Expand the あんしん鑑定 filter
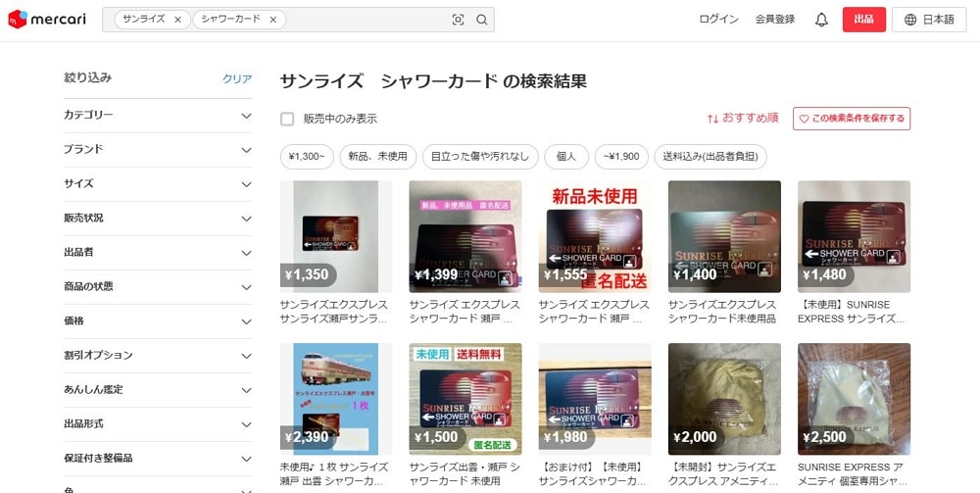Image resolution: width=980 pixels, height=493 pixels. [158, 390]
